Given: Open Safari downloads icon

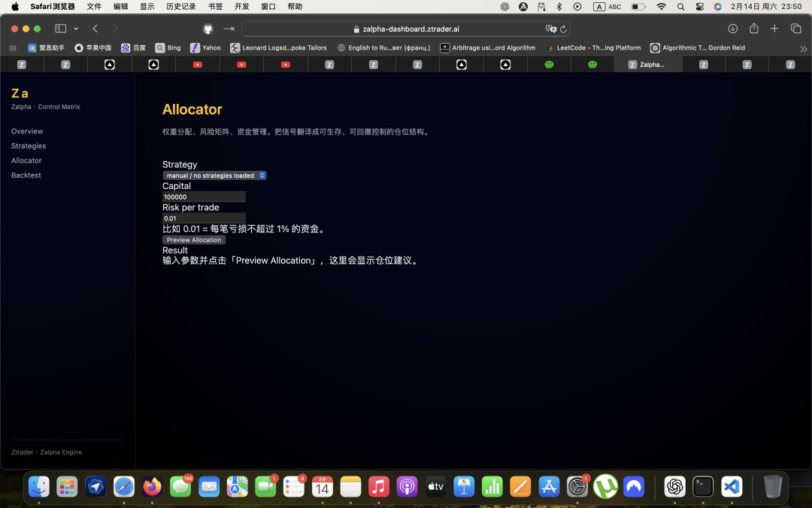Looking at the screenshot, I should [x=733, y=29].
